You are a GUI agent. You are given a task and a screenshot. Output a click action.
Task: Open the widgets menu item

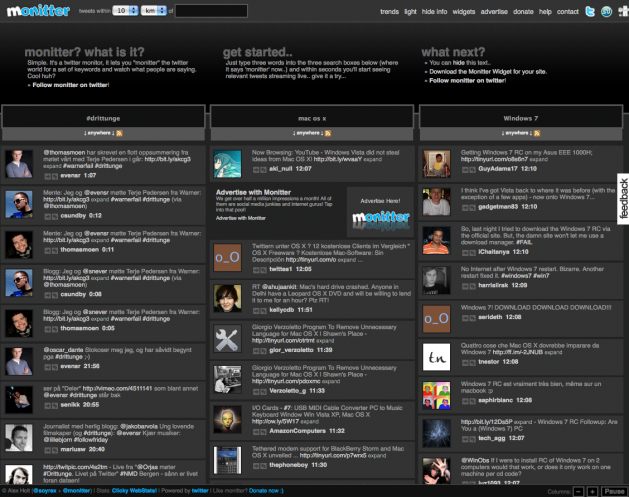tap(464, 12)
